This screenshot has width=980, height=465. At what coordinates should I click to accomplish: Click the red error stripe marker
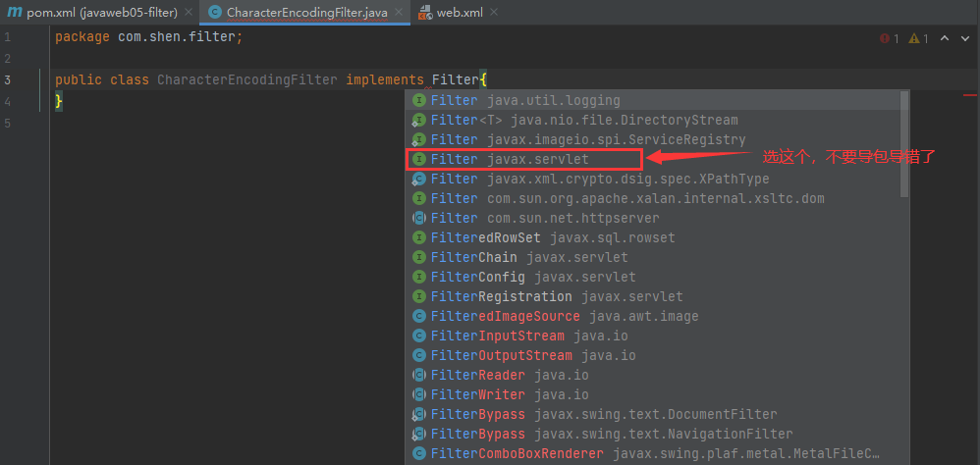969,95
